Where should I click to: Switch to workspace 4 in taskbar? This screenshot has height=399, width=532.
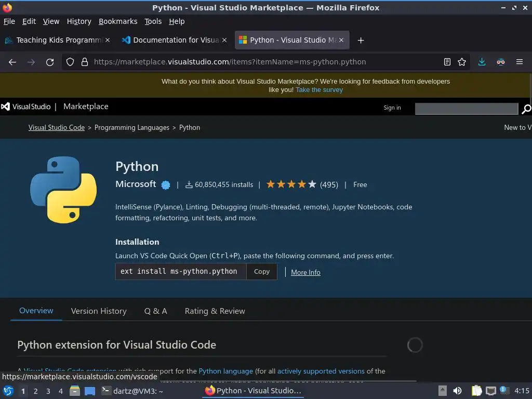61,391
